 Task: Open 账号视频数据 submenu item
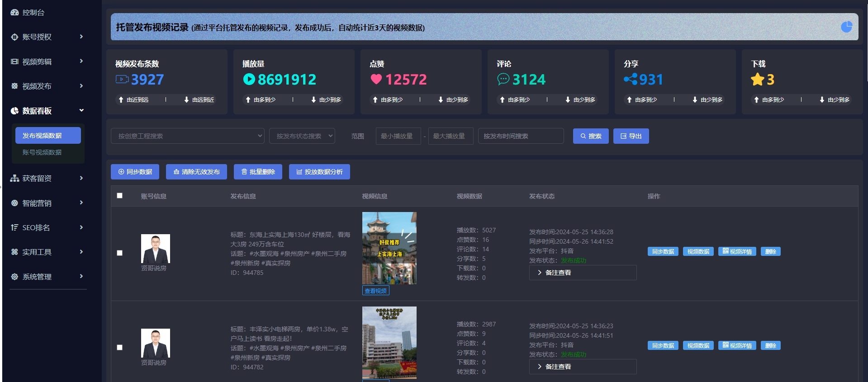pos(42,152)
